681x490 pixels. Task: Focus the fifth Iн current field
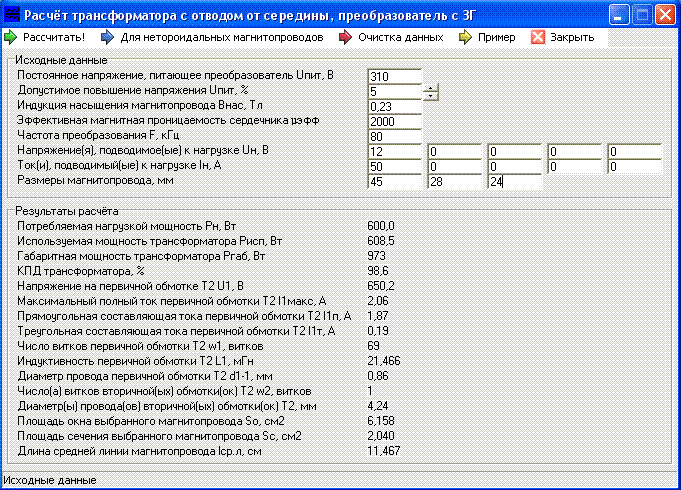[634, 166]
